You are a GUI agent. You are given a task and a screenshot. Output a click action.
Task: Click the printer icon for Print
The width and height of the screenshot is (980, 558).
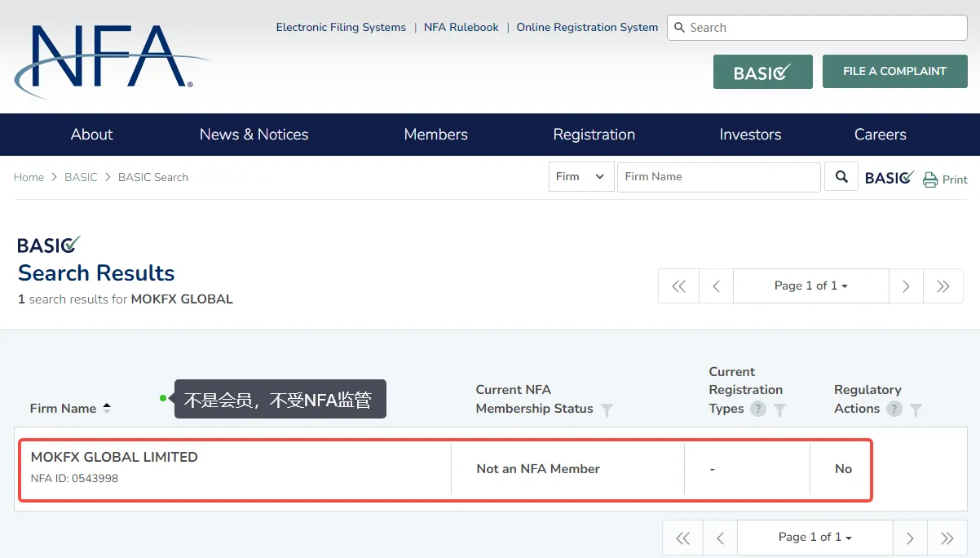pos(930,179)
